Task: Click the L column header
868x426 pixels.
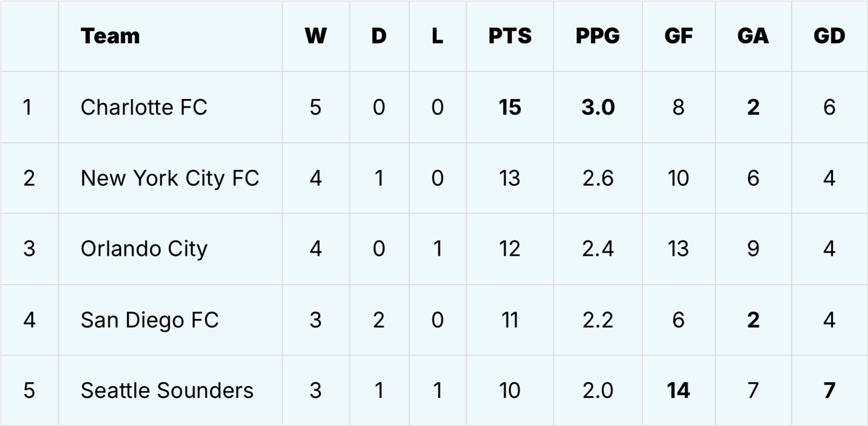Action: point(437,36)
